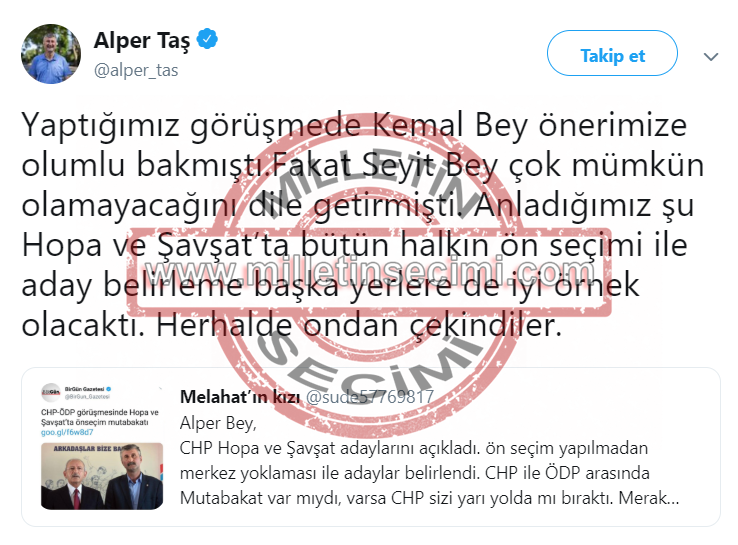738x545 pixels.
Task: Click the www.milletinsecimi.com watermark address
Action: pyautogui.click(x=369, y=272)
